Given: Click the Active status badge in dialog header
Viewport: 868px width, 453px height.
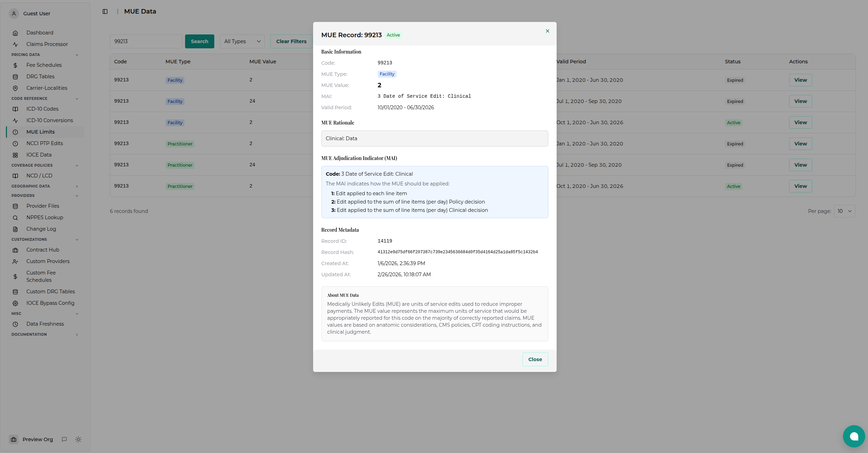Looking at the screenshot, I should pos(393,35).
